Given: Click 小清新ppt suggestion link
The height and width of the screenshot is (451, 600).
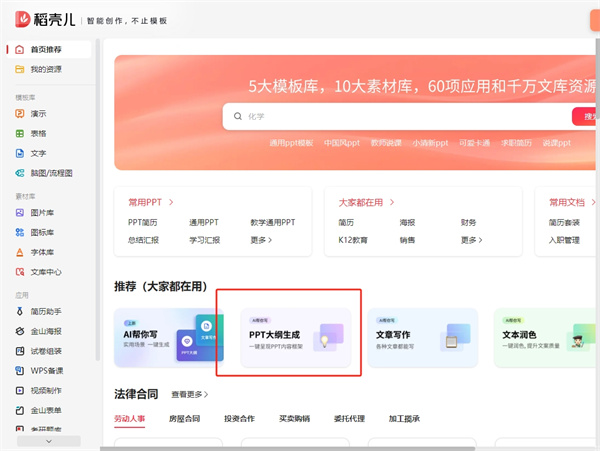Looking at the screenshot, I should pos(430,143).
